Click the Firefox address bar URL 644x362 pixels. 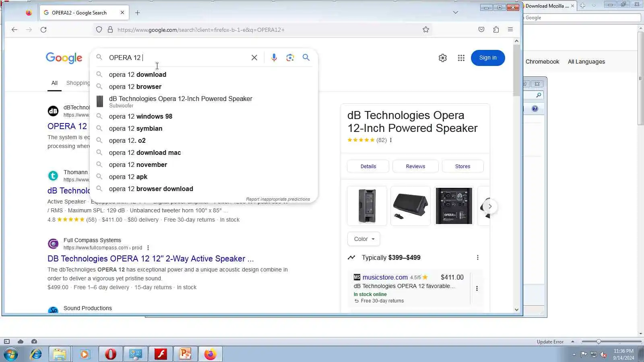click(201, 30)
